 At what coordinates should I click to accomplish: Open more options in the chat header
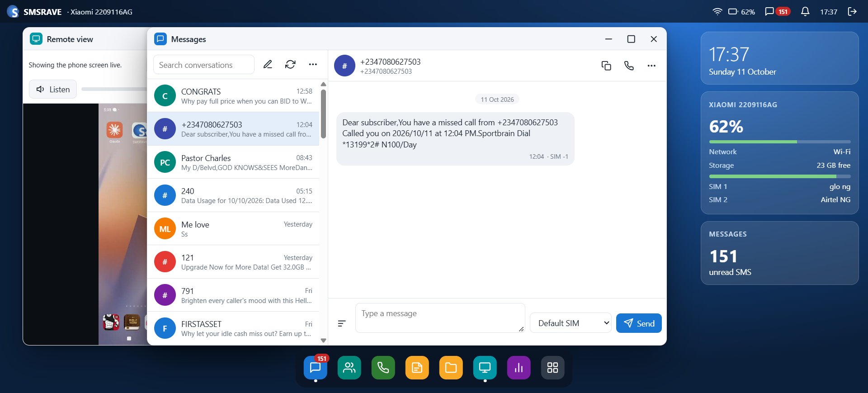coord(651,66)
